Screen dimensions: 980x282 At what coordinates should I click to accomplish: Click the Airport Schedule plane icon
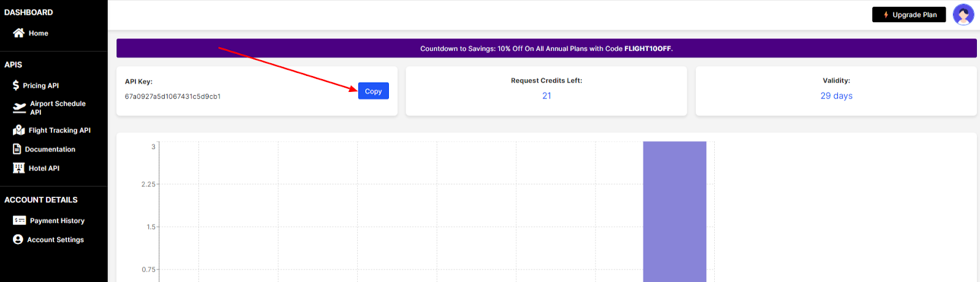20,108
